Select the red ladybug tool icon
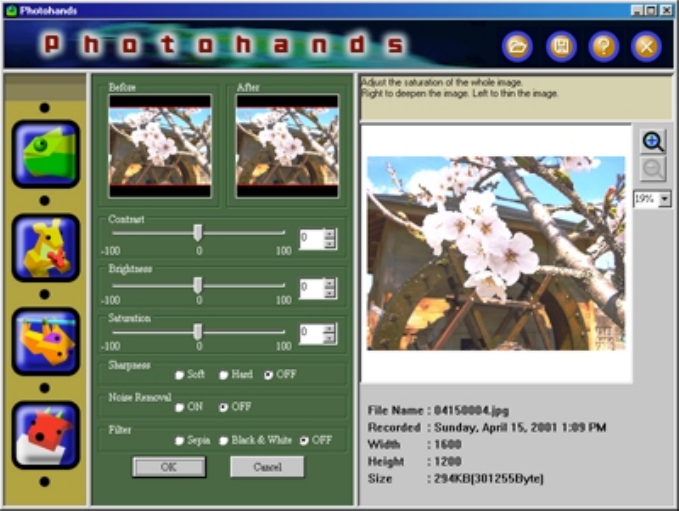Screen dimensions: 679x511 (x=46, y=435)
